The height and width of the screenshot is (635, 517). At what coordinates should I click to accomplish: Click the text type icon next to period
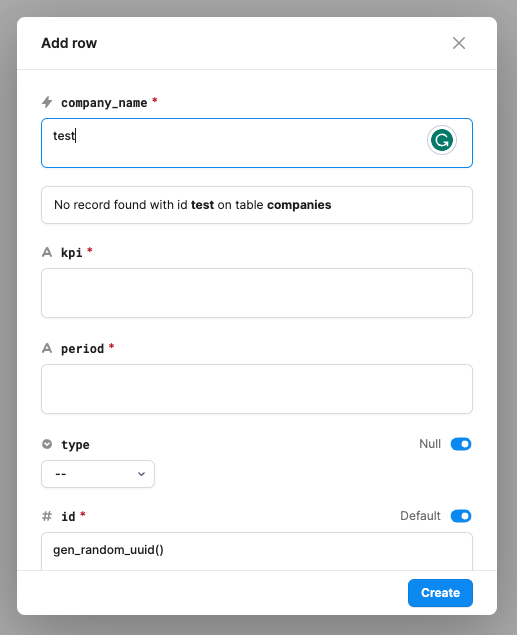click(x=47, y=348)
